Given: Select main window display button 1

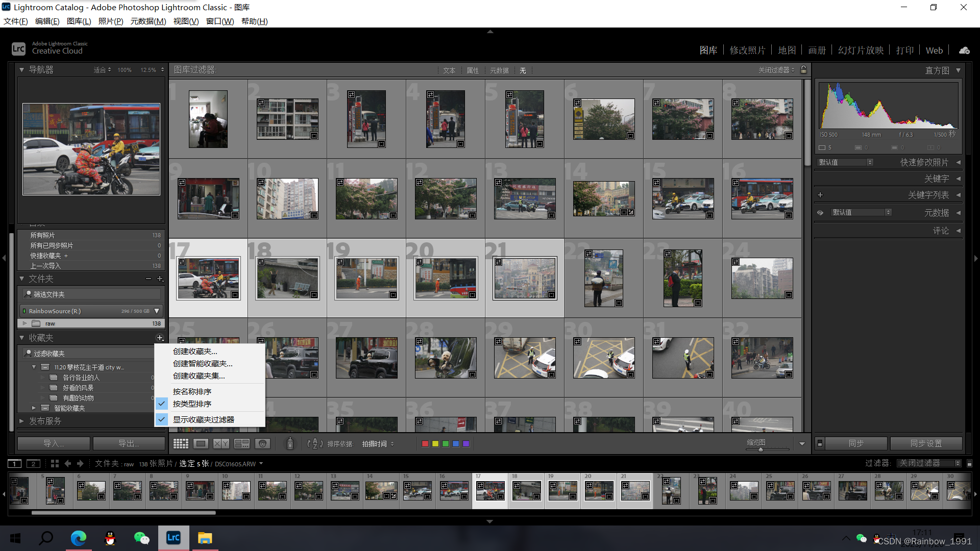Looking at the screenshot, I should pyautogui.click(x=14, y=464).
